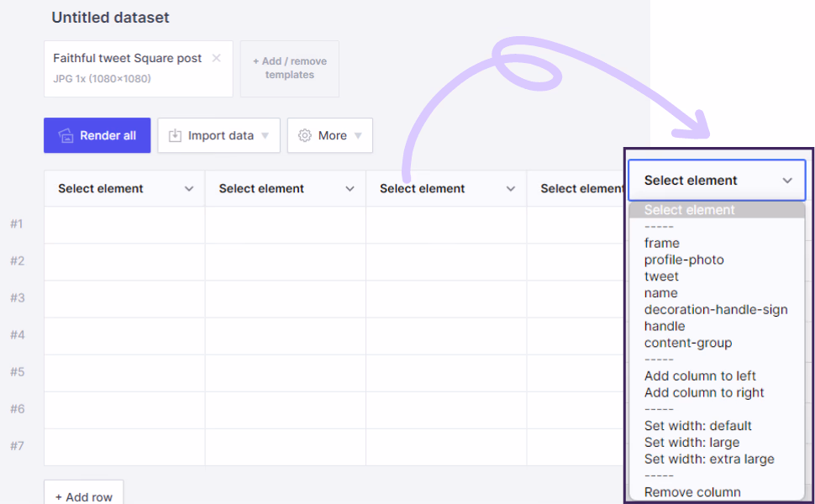
Task: Click the import icon beside Import data
Action: [x=175, y=135]
